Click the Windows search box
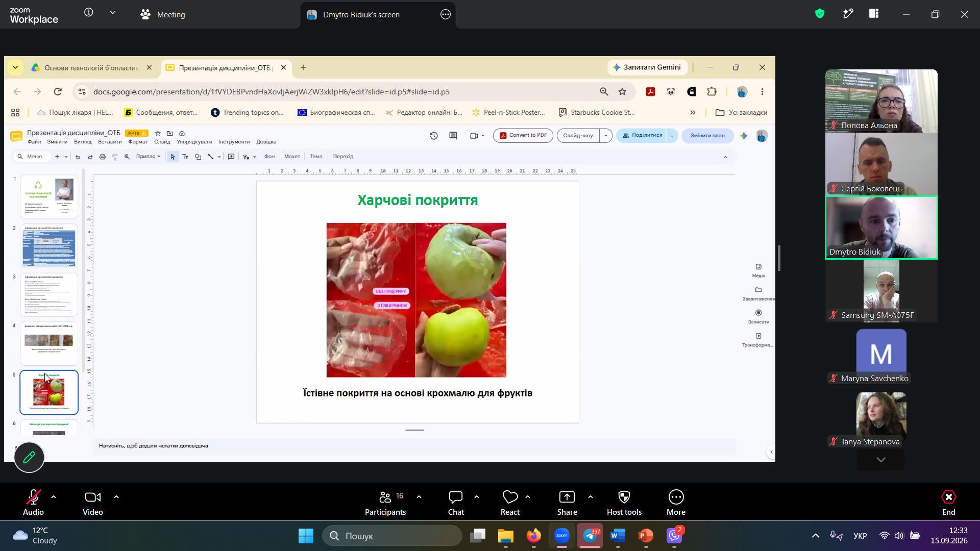 pos(392,536)
